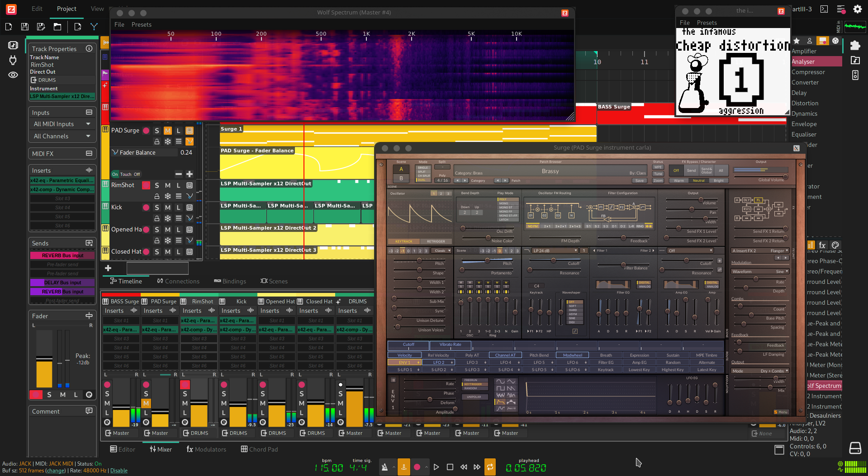
Task: Click the change buffer size link
Action: 56,471
